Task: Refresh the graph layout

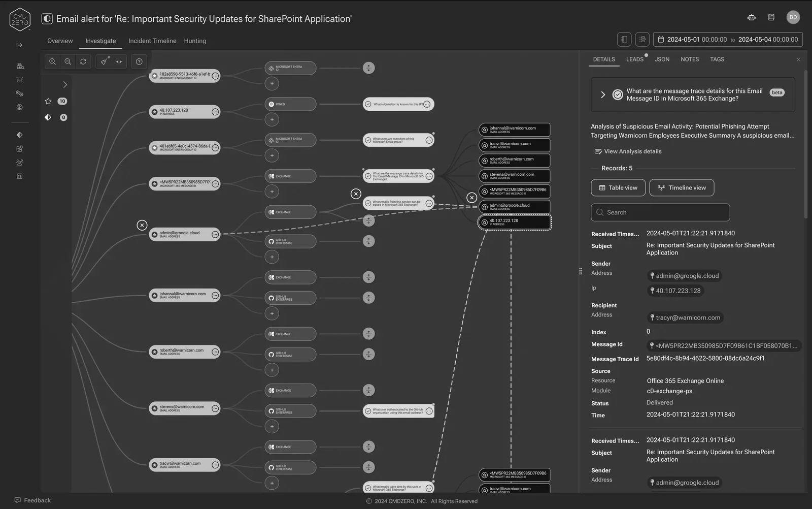Action: [83, 61]
